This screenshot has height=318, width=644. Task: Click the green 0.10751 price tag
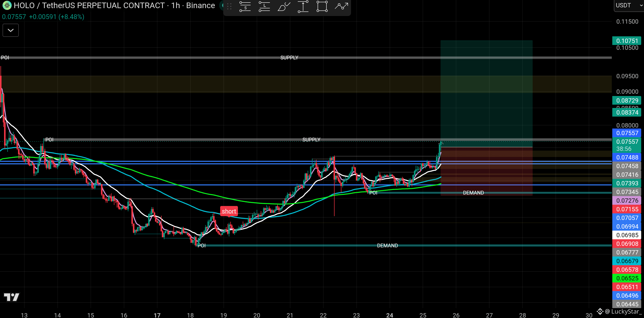627,41
